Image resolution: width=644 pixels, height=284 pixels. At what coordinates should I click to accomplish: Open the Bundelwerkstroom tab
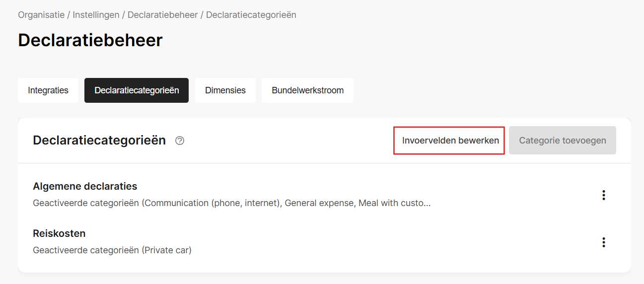[308, 90]
